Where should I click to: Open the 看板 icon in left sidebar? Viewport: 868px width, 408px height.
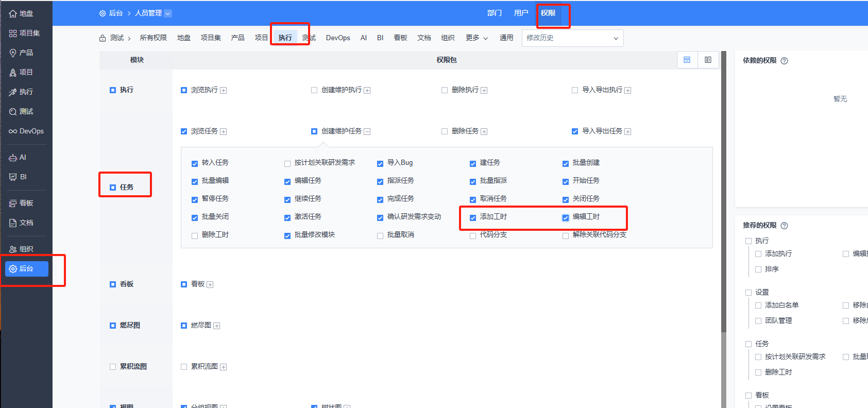(13, 203)
